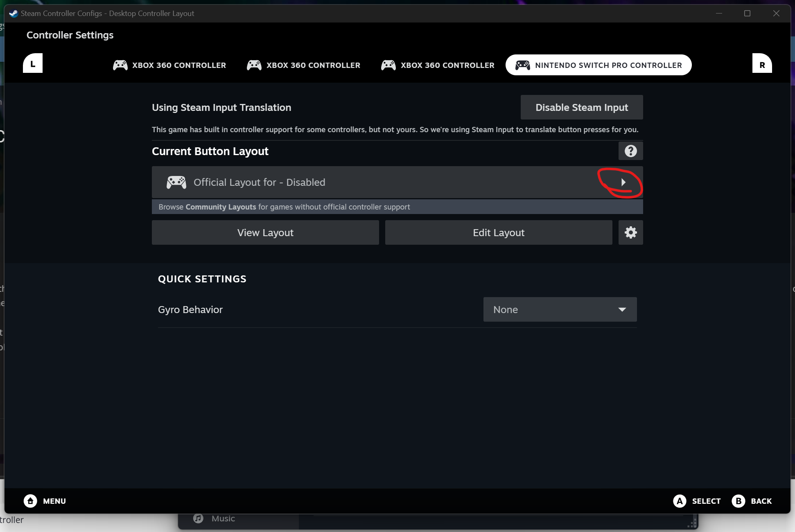Viewport: 795px width, 532px height.
Task: Click the 'Gyro Behavior' label
Action: click(190, 309)
